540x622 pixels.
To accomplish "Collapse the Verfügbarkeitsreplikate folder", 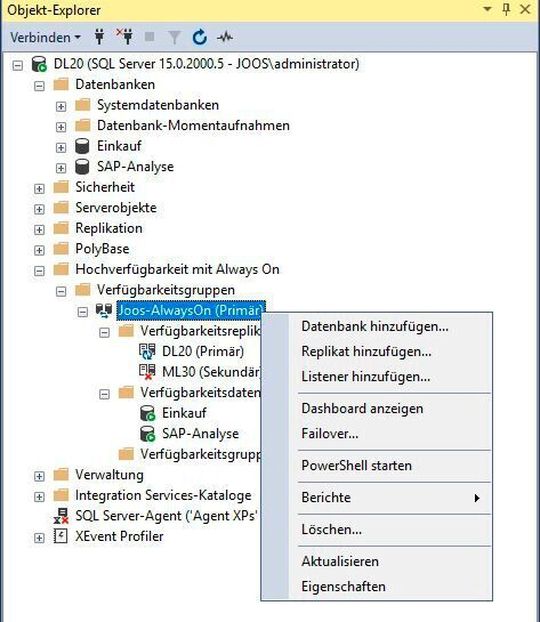I will click(104, 332).
